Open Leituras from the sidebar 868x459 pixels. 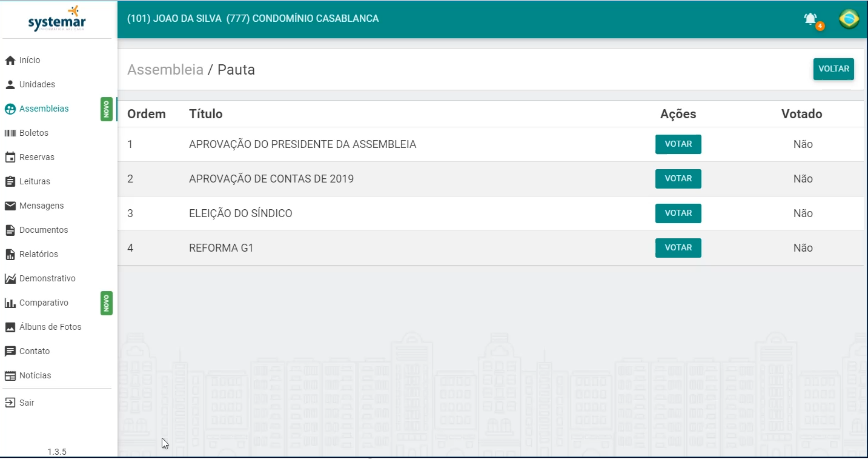(x=35, y=181)
